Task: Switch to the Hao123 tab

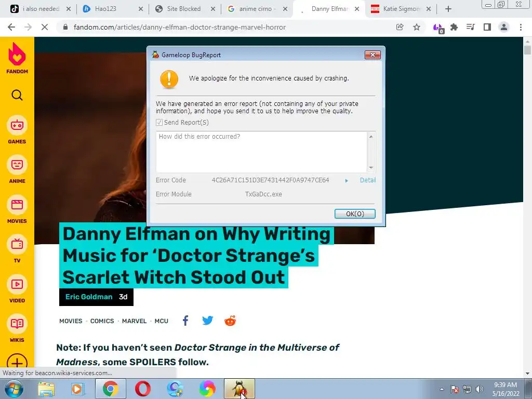Action: 113,9
